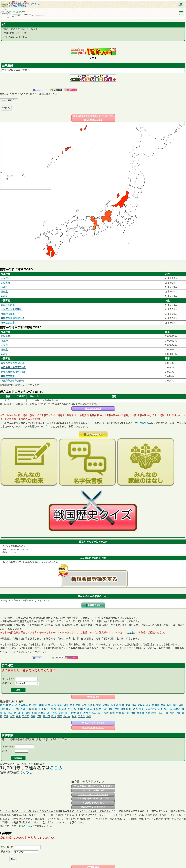
Task: Click the green 検索 button
Action: [18, 690]
